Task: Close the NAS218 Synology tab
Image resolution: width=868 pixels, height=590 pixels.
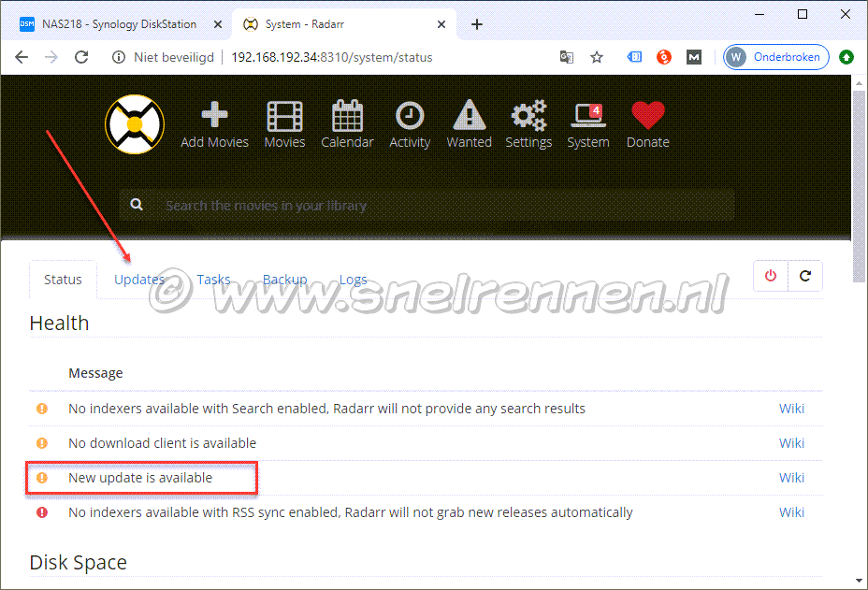Action: (218, 24)
